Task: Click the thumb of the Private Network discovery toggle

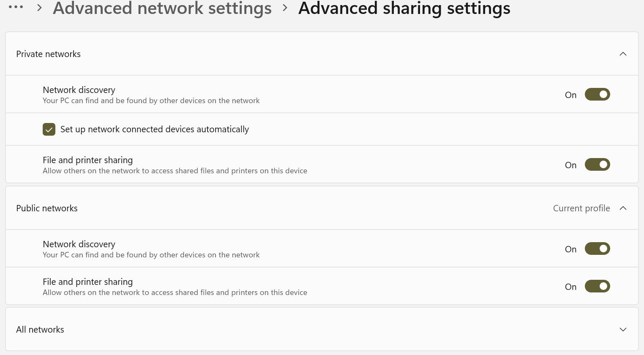Action: coord(603,94)
